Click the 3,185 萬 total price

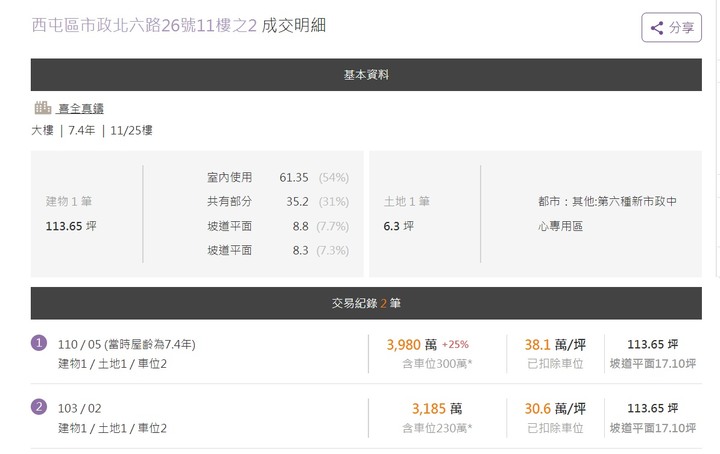[x=437, y=409]
